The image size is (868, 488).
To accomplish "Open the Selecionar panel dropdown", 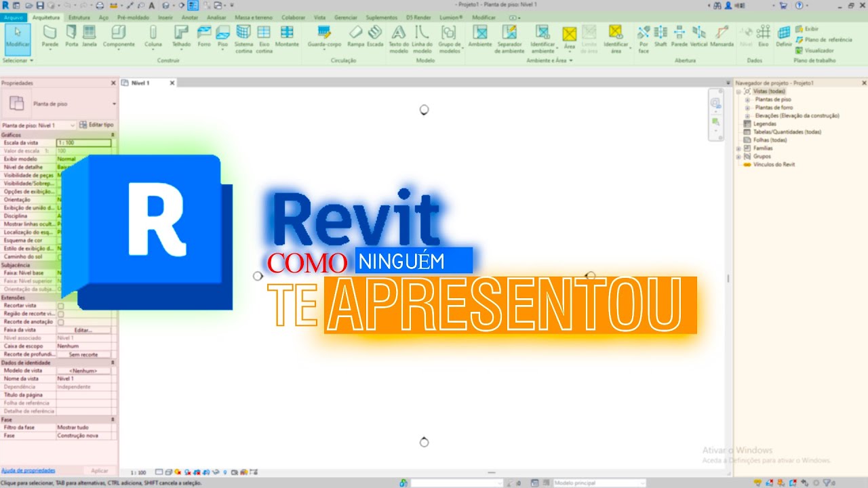I will (x=17, y=60).
